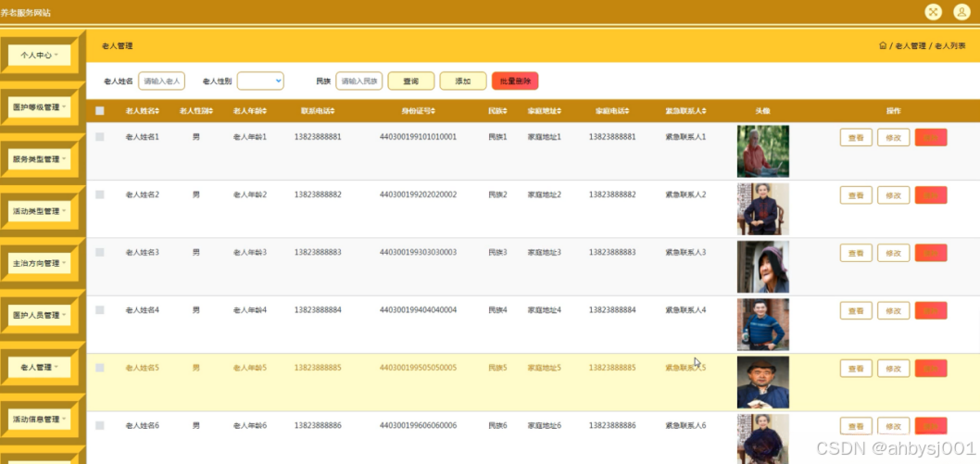
Task: Check the row checkbox for 老人姓名3
Action: [100, 252]
